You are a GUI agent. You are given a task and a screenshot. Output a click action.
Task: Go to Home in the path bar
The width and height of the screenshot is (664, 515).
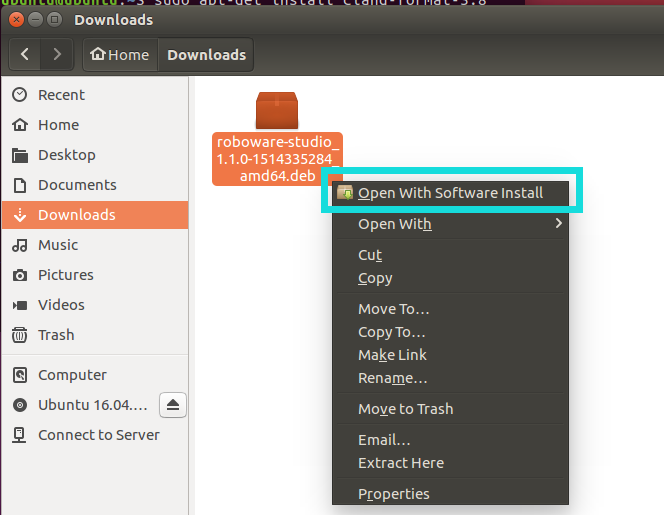[120, 55]
